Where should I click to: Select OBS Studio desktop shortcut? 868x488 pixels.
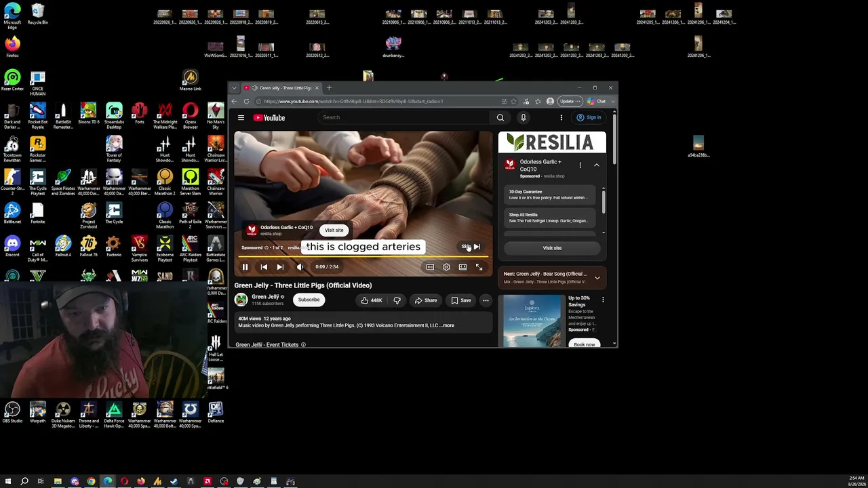click(12, 413)
